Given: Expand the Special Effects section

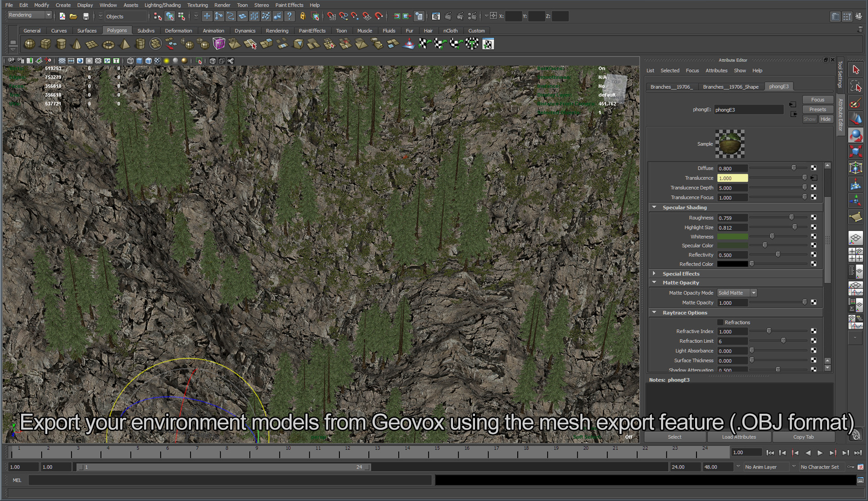Looking at the screenshot, I should tap(654, 273).
